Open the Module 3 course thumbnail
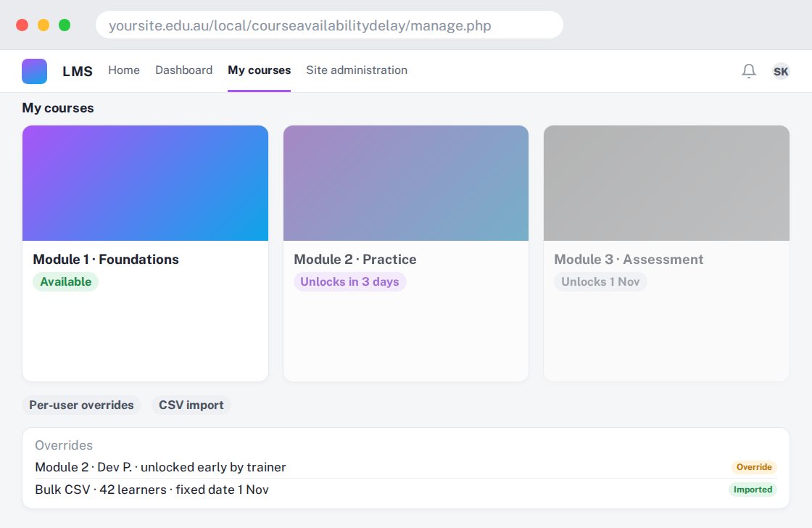The height and width of the screenshot is (528, 812). (666, 183)
